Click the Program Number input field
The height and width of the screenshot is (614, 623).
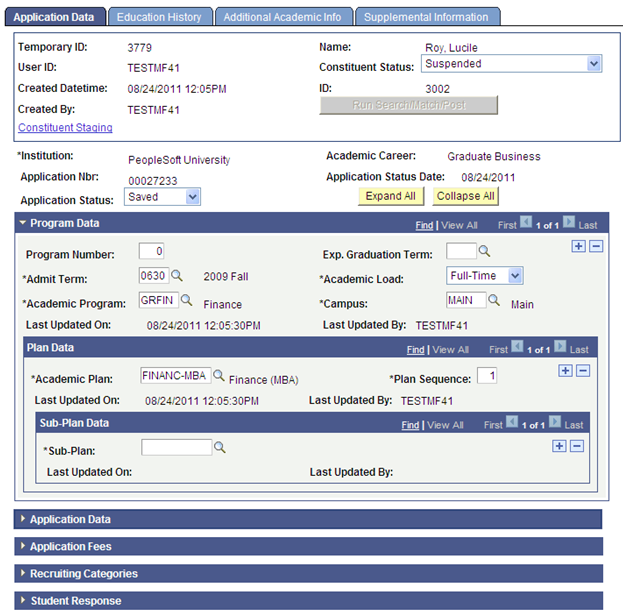151,251
